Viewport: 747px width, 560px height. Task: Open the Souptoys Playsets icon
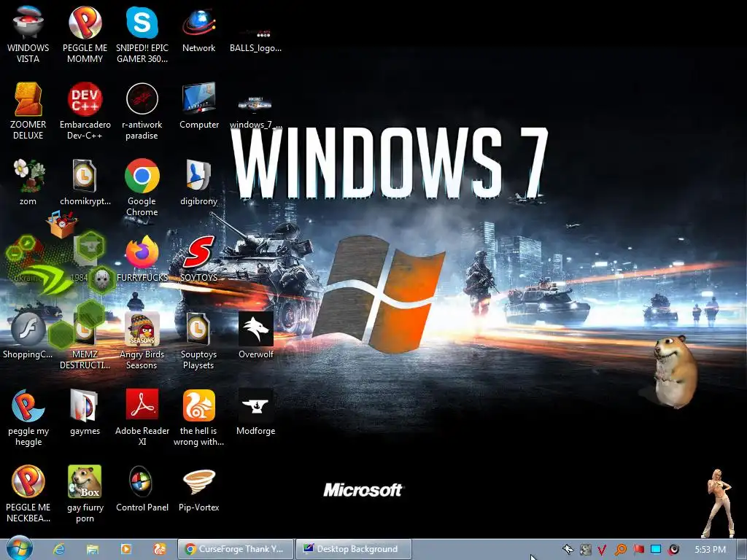click(198, 341)
